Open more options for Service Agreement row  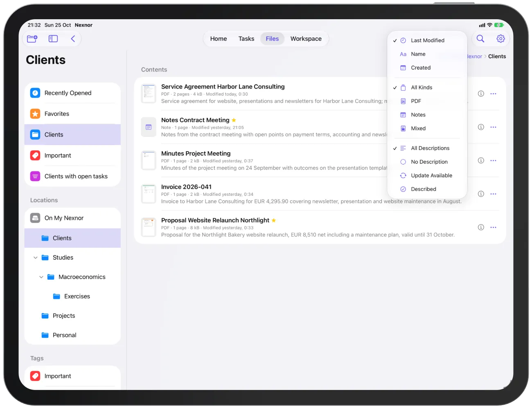pos(493,94)
